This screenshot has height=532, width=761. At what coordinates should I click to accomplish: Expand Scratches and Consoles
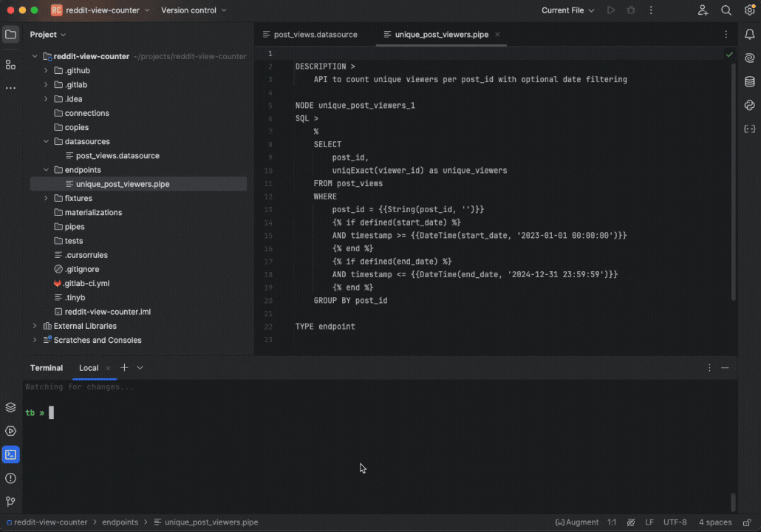[x=35, y=340]
